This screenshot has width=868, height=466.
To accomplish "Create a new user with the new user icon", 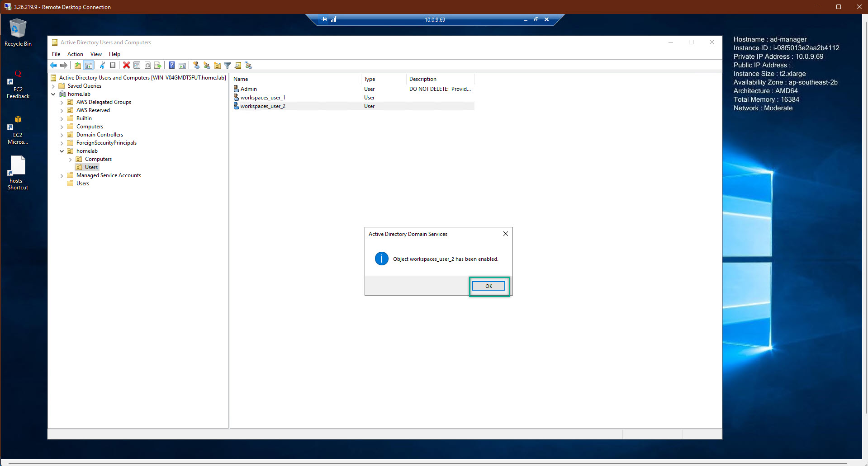I will [x=196, y=66].
